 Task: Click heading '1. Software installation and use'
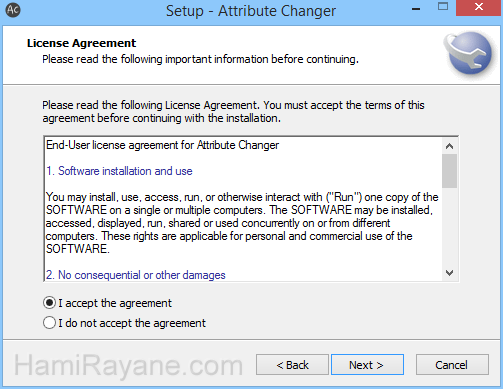[119, 171]
